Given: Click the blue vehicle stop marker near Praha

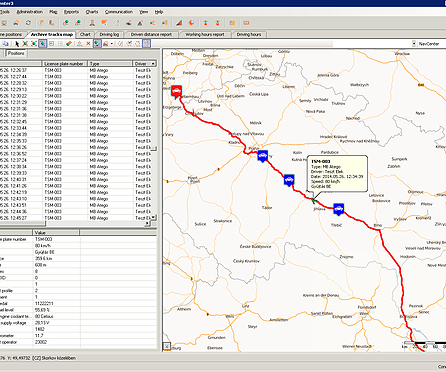Looking at the screenshot, I should point(263,156).
